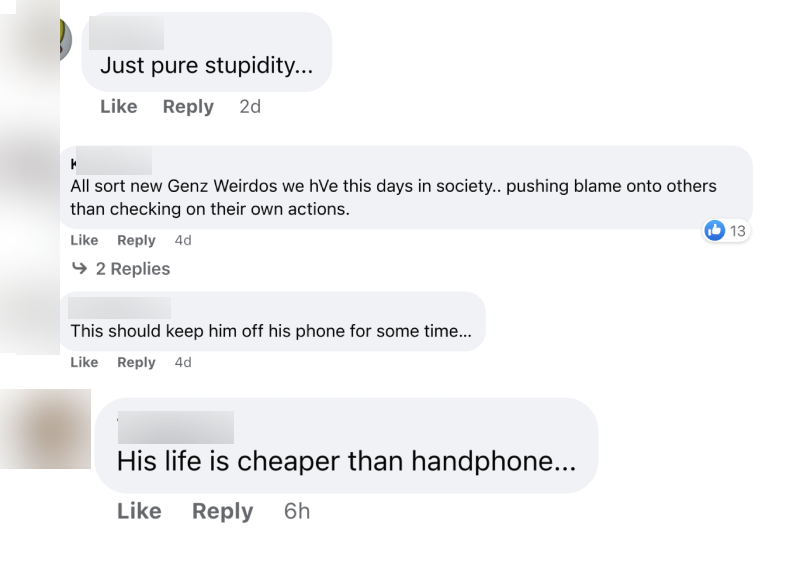Like the 'Just pure stupidity...' comment
This screenshot has height=567, width=800.
pos(119,107)
